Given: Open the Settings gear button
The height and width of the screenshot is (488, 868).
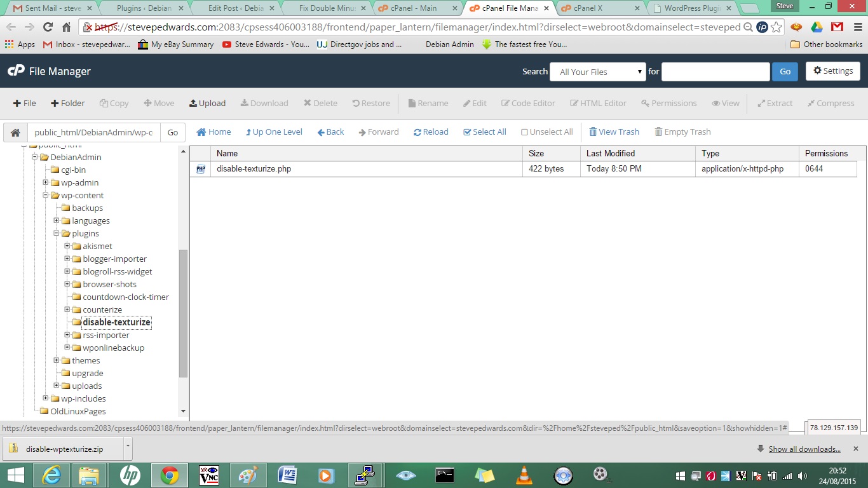Looking at the screenshot, I should click(832, 71).
